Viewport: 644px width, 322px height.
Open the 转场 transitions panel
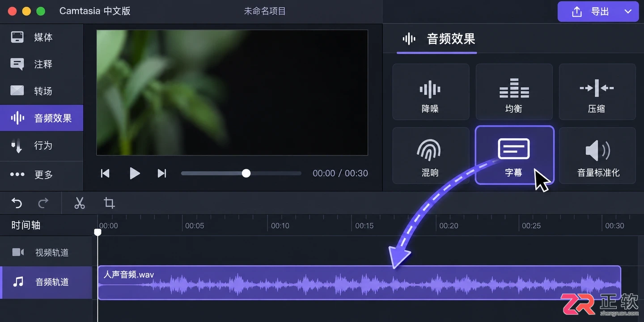42,91
